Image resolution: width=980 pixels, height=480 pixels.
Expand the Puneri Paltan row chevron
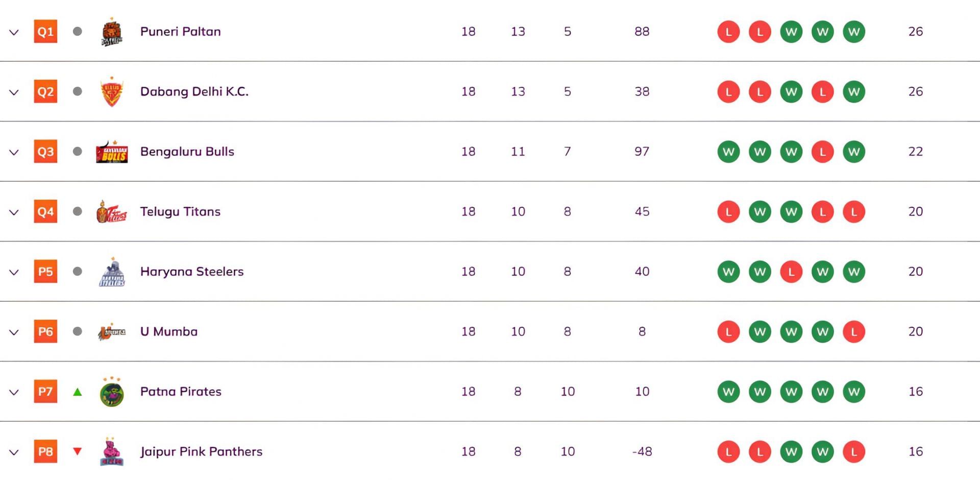(x=14, y=32)
